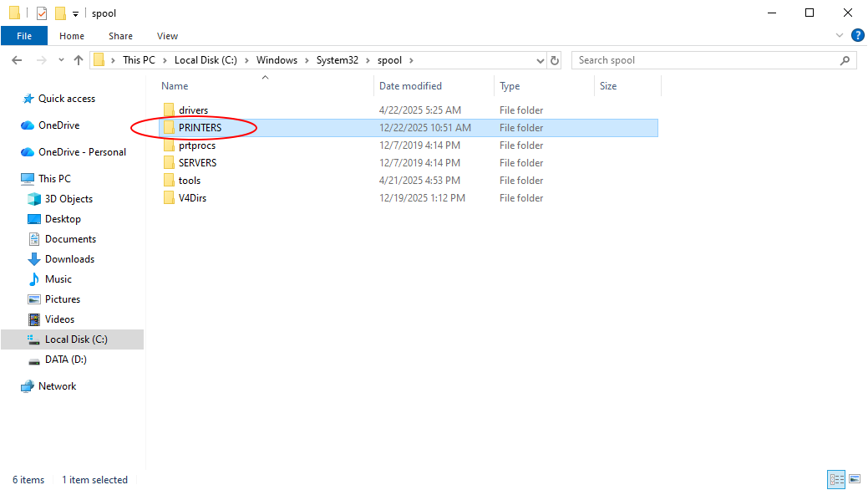Switch to the View tab
868x490 pixels.
(167, 36)
